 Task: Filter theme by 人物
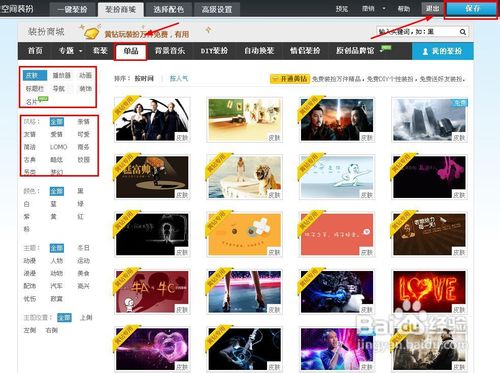[57, 261]
